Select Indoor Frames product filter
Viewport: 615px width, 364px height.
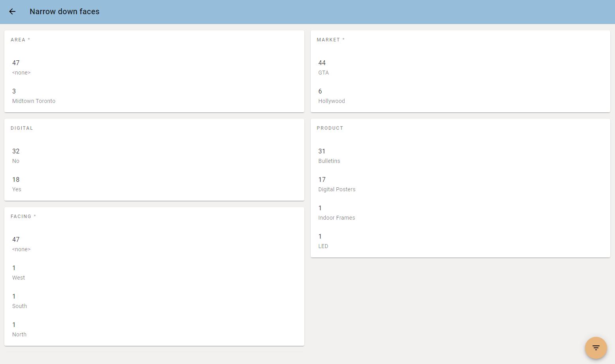pos(460,213)
